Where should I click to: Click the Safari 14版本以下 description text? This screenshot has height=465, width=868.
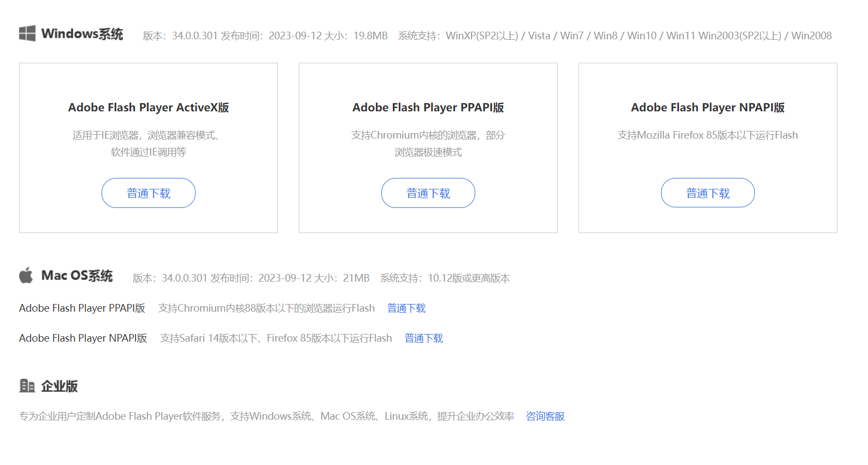pyautogui.click(x=276, y=338)
